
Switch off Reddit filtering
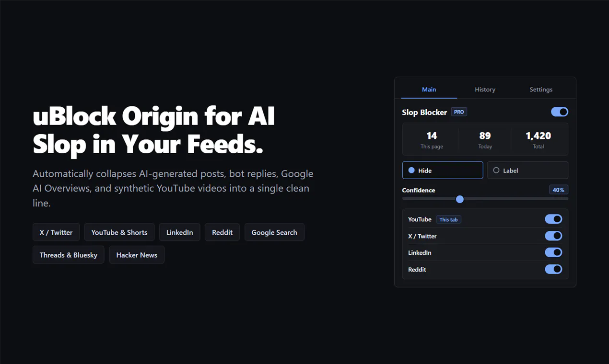click(x=553, y=269)
